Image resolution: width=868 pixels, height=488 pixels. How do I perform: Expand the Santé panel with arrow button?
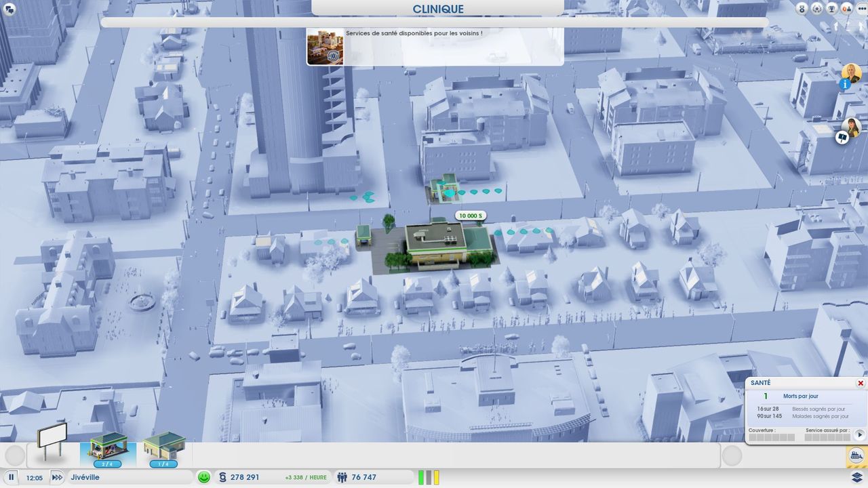(859, 434)
